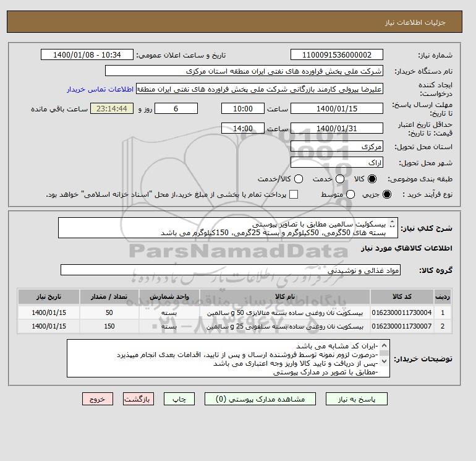Click the delivery province field مرکزی
This screenshot has width=476, height=461.
[337, 147]
